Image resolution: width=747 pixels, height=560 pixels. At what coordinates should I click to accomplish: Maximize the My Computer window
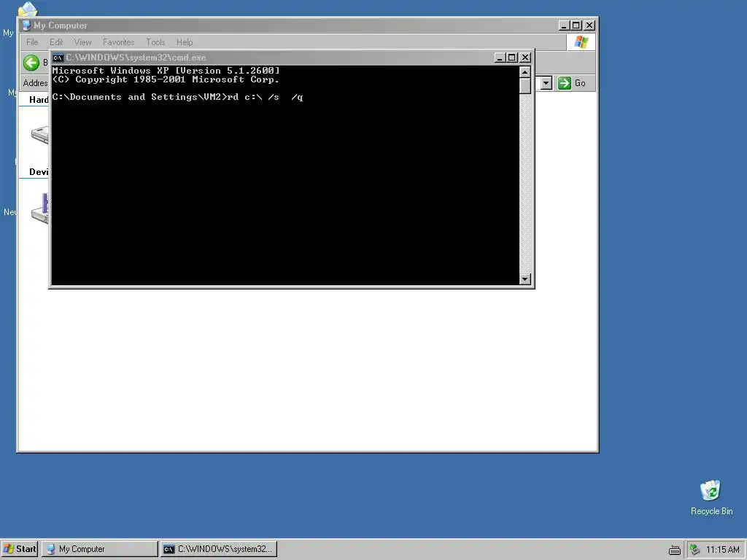tap(576, 26)
